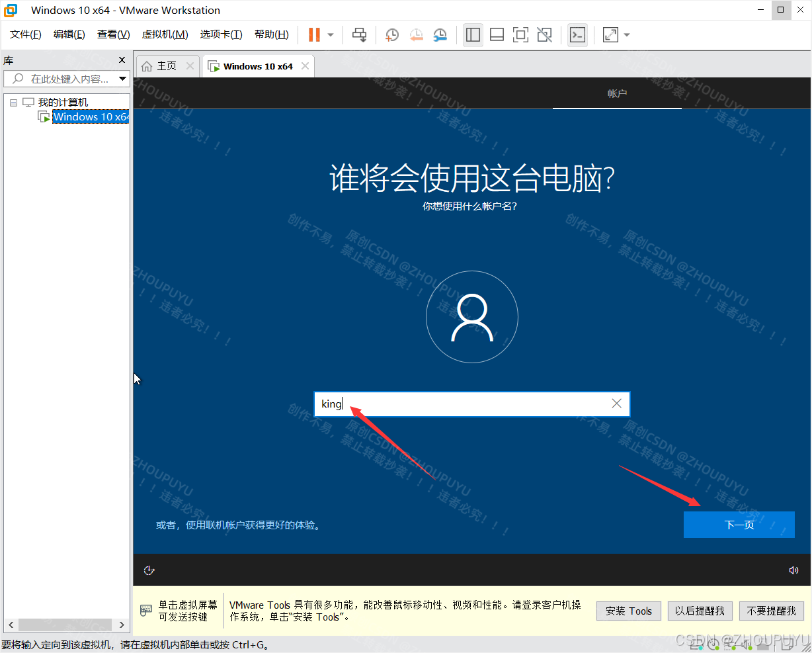Click the send Ctrl+Alt+Del icon
This screenshot has height=653, width=812.
tap(359, 34)
